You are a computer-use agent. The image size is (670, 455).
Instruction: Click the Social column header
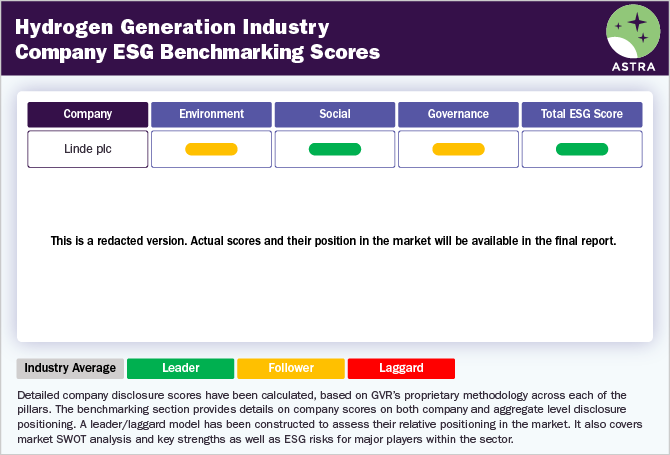[x=335, y=114]
